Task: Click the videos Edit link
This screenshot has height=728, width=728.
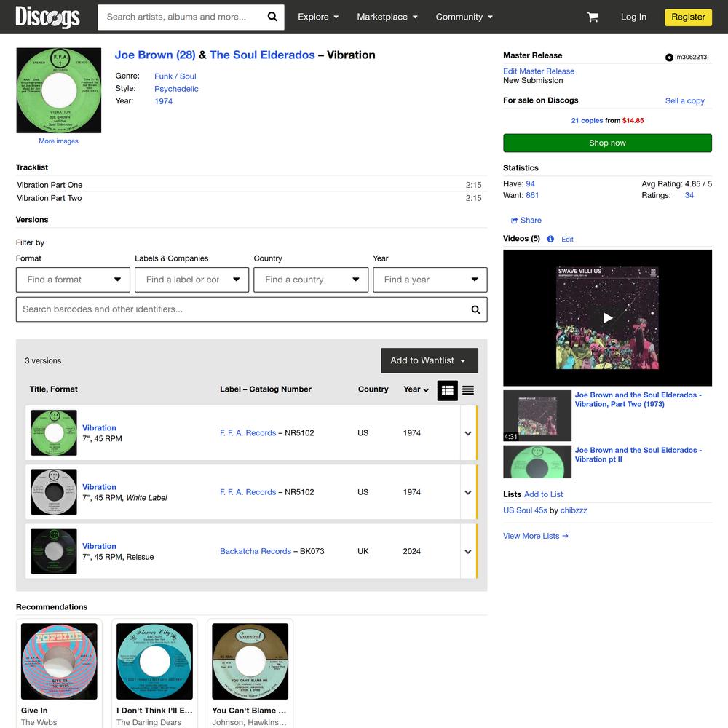Action: (x=567, y=239)
